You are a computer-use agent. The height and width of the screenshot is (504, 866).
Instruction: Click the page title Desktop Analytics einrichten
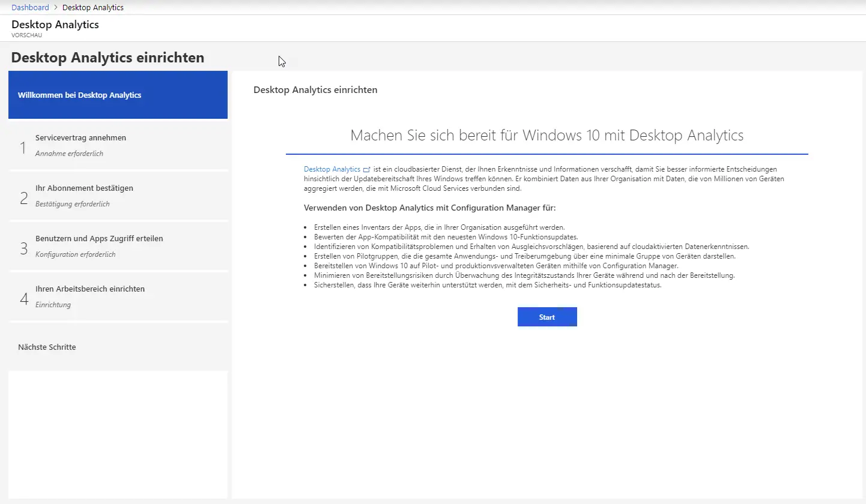(x=108, y=58)
